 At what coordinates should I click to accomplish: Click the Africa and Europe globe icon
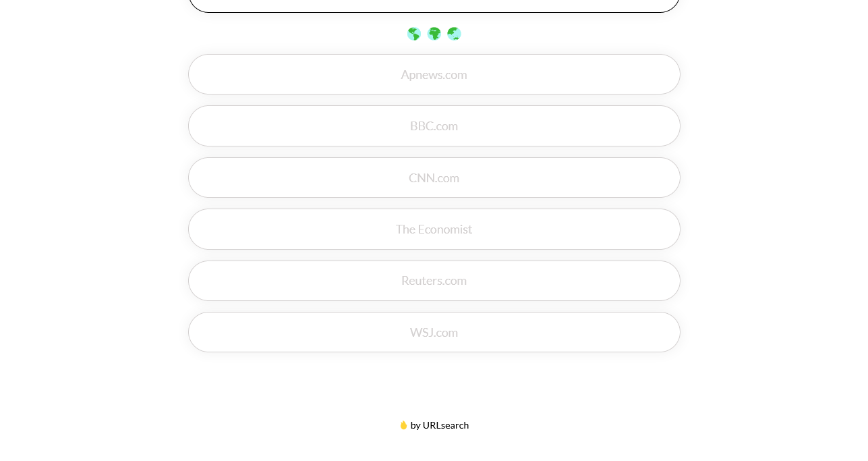[x=434, y=34]
